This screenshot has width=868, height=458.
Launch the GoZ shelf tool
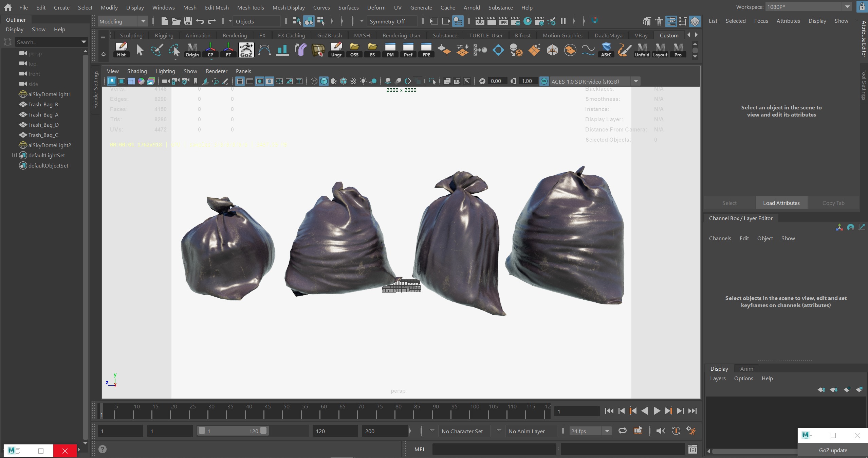click(x=246, y=50)
